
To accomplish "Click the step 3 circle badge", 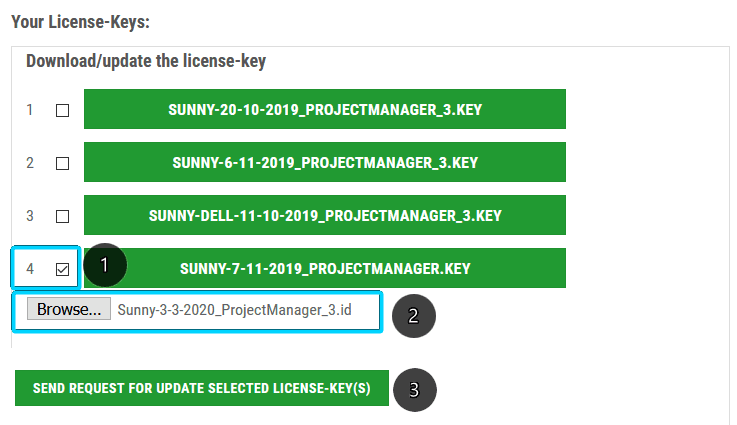I will [x=415, y=389].
